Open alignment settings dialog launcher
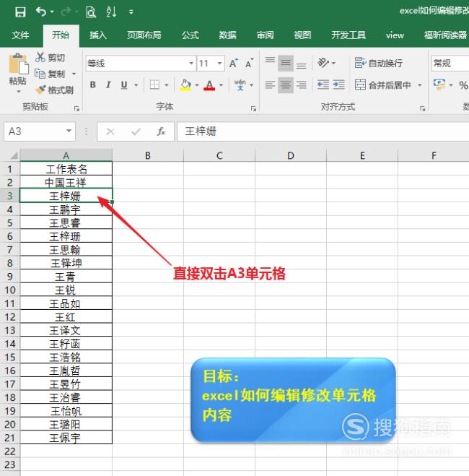Viewport: 469px width, 476px height. click(x=422, y=108)
